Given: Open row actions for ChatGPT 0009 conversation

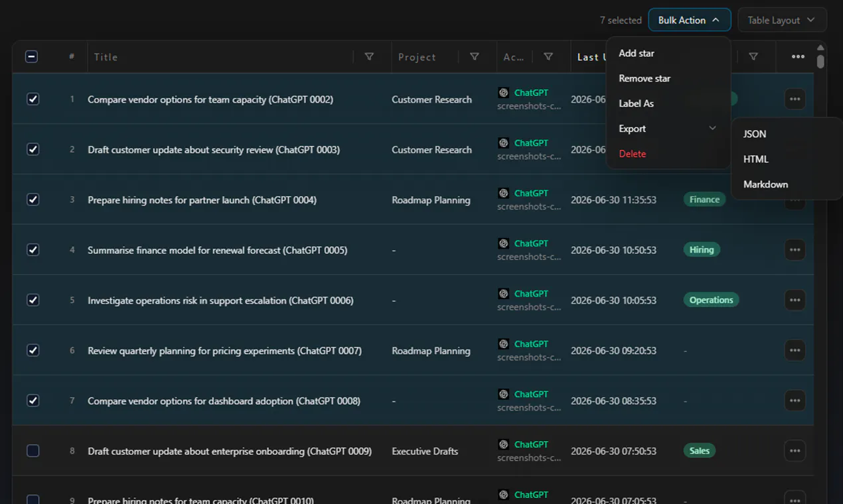Looking at the screenshot, I should [x=795, y=451].
